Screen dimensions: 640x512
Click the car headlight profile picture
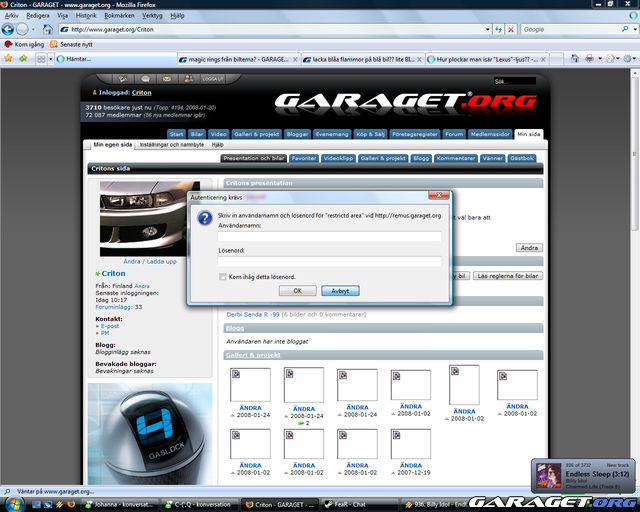(150, 219)
